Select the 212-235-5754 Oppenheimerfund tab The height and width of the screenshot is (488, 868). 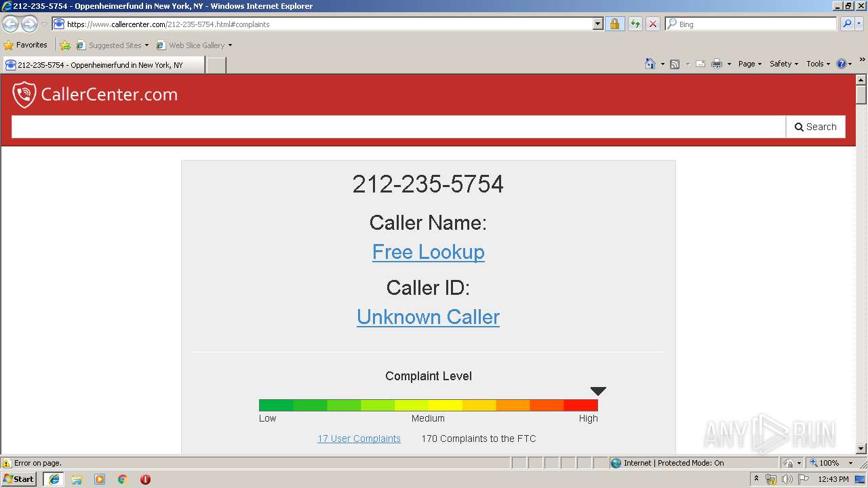(103, 65)
